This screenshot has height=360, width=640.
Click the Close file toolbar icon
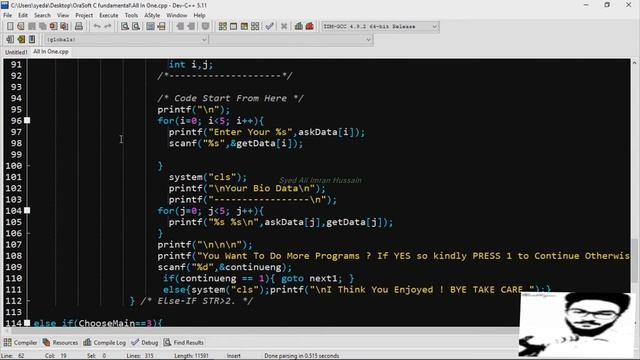pyautogui.click(x=53, y=27)
